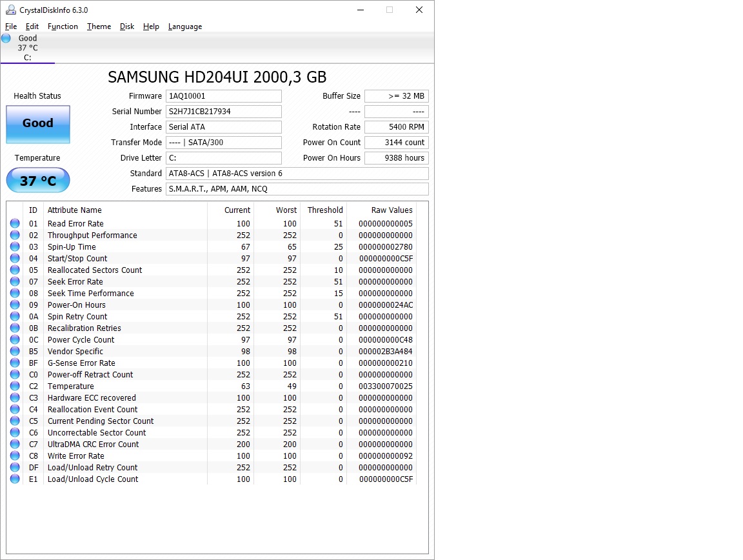Click the Write Error Rate attribute name
743x560 pixels.
click(76, 456)
